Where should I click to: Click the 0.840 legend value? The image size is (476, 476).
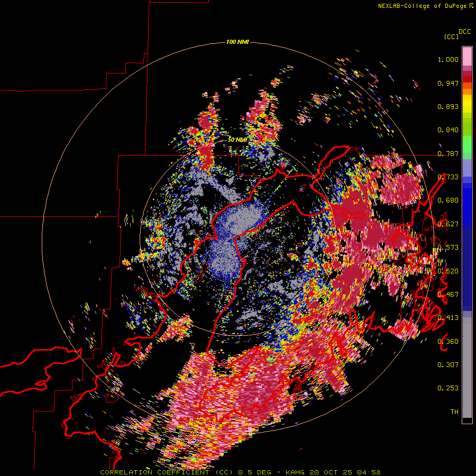448,130
